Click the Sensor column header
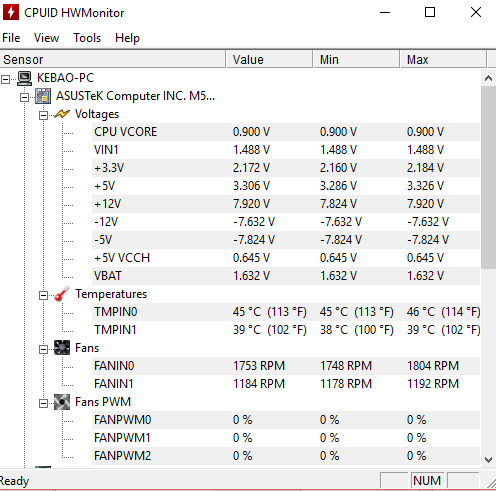 point(113,59)
